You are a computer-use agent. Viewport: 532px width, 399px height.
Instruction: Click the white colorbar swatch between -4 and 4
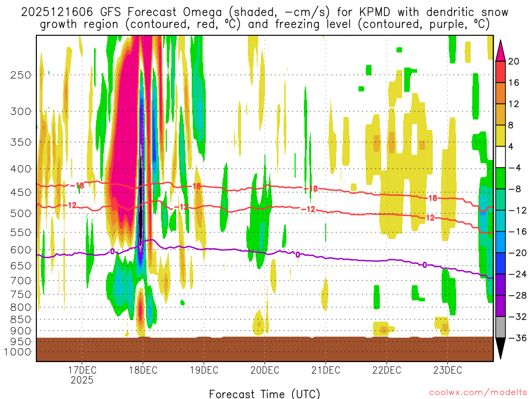pyautogui.click(x=500, y=157)
